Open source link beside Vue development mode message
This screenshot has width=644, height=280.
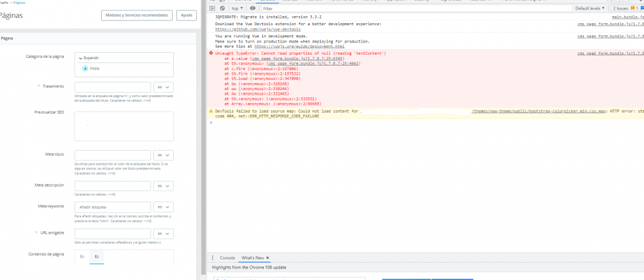pyautogui.click(x=611, y=37)
